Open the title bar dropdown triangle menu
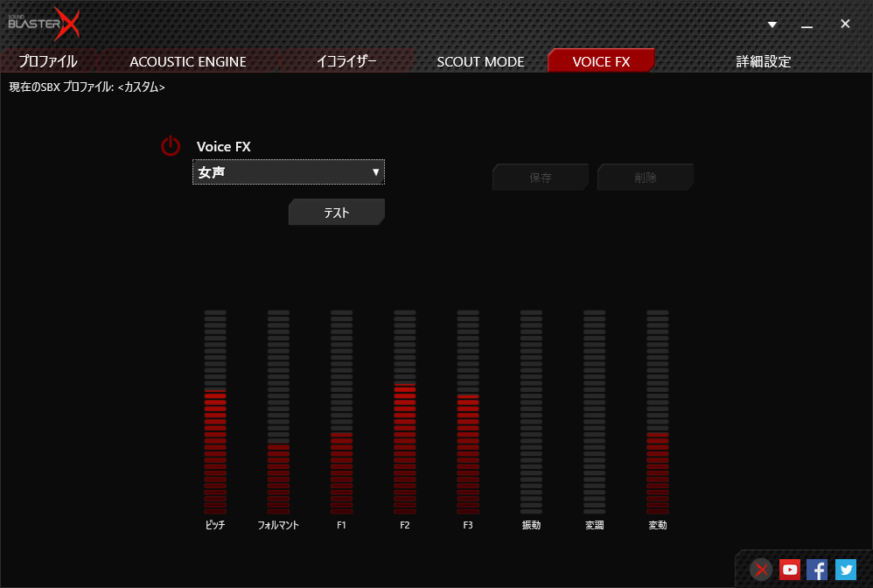873x588 pixels. click(772, 24)
